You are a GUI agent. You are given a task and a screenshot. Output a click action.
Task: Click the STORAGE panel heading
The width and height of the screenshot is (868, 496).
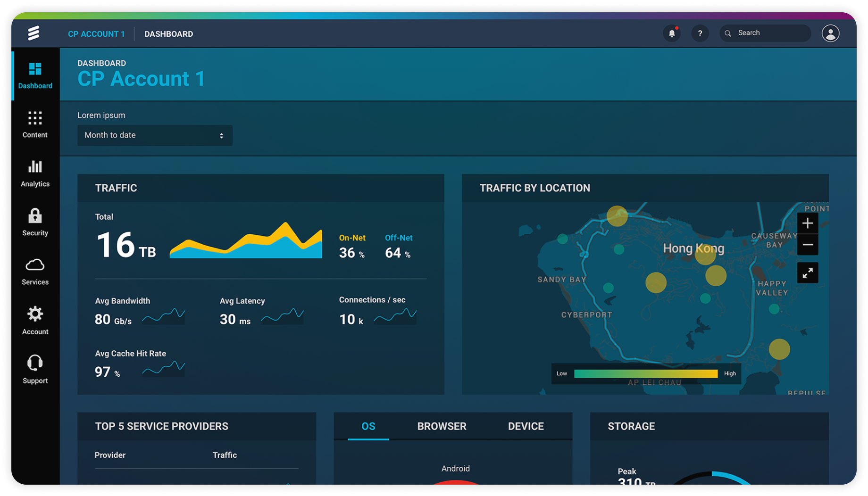point(631,426)
